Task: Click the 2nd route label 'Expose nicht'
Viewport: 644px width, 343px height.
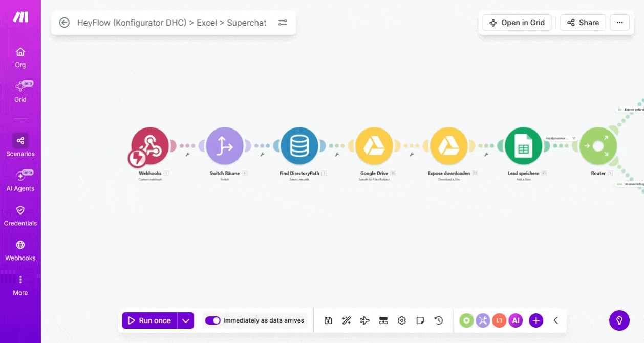Action: coord(630,184)
